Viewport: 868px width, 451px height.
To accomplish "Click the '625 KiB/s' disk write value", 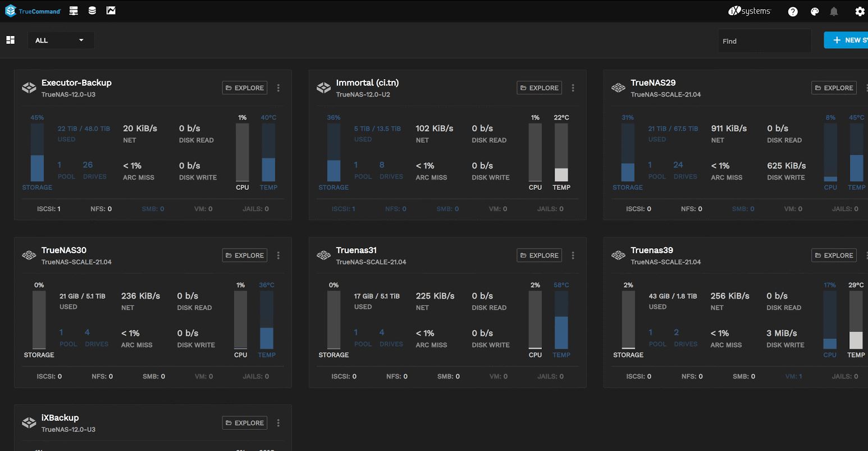I will click(787, 166).
